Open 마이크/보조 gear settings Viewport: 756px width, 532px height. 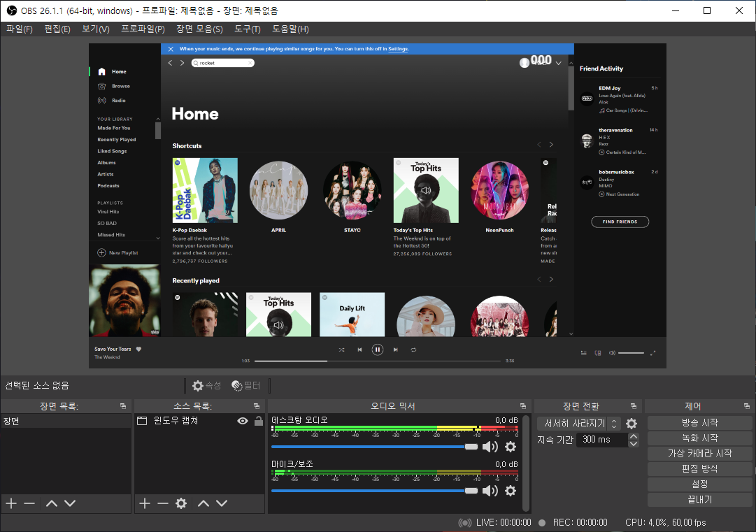pos(511,491)
